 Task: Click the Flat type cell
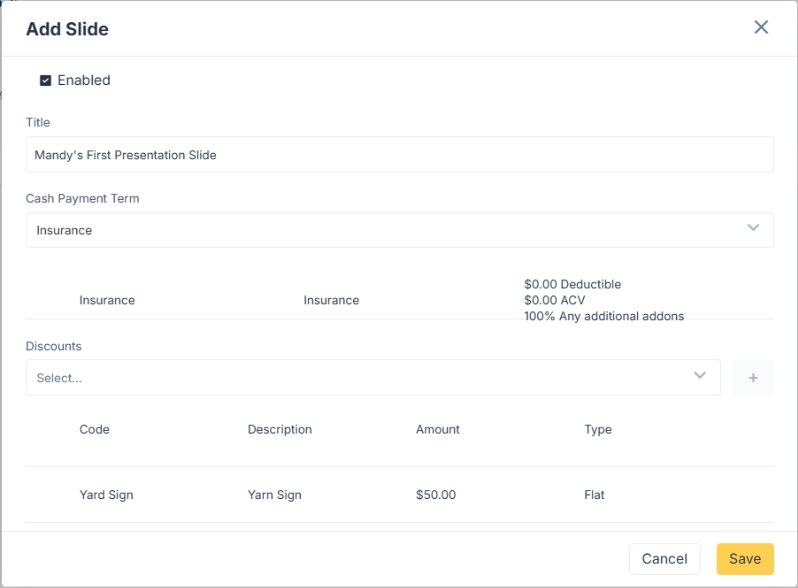coord(594,495)
